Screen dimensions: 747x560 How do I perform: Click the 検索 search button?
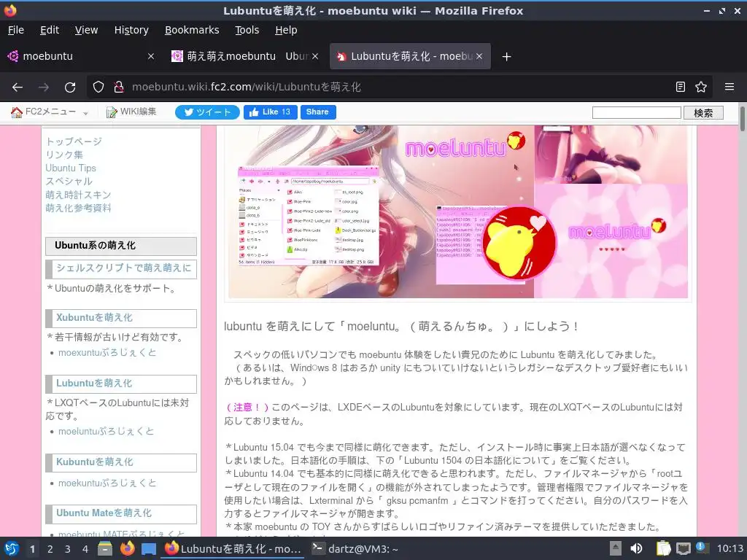(703, 113)
